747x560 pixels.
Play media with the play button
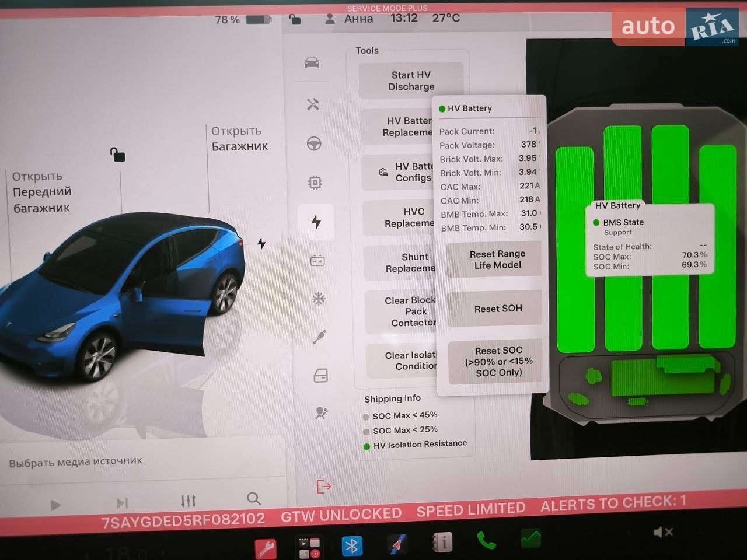point(55,505)
